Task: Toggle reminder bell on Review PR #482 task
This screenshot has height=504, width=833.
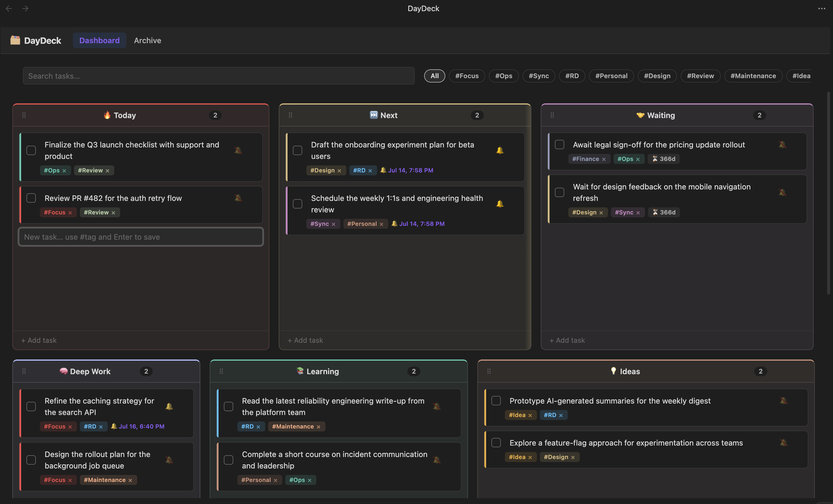Action: (238, 198)
